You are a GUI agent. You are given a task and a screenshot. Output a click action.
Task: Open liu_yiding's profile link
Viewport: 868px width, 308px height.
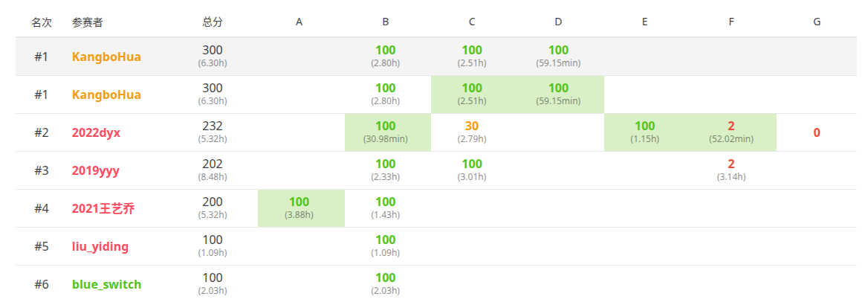pos(100,246)
